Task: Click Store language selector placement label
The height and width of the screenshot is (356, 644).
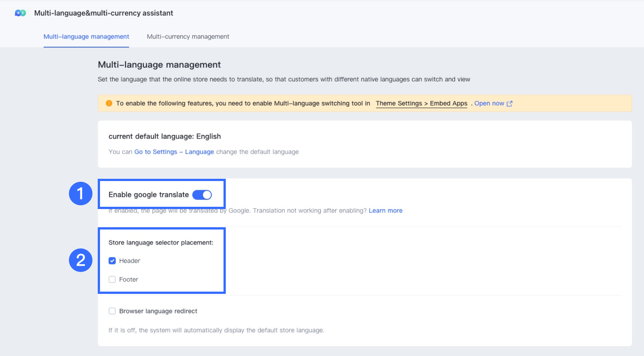Action: [x=161, y=243]
